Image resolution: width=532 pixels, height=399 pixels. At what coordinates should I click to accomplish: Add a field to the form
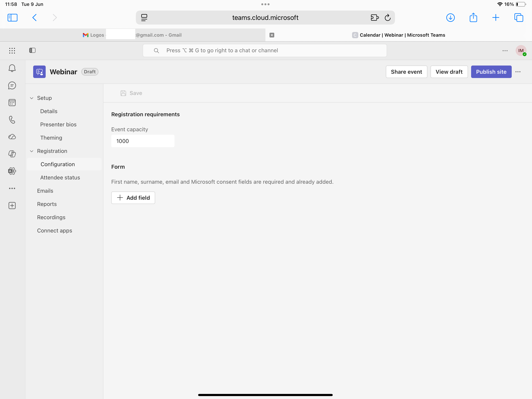coord(133,198)
